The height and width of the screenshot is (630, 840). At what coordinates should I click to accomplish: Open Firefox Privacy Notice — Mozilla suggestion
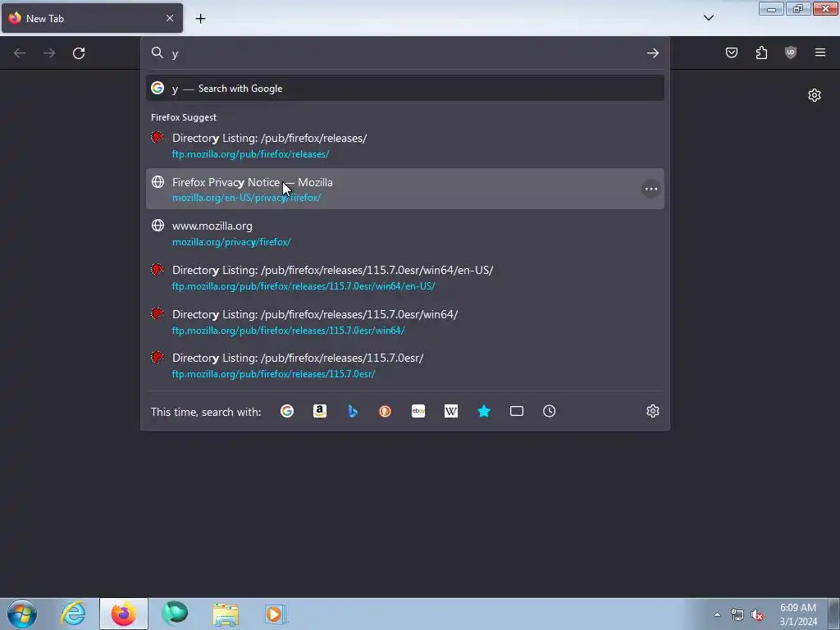tap(405, 189)
